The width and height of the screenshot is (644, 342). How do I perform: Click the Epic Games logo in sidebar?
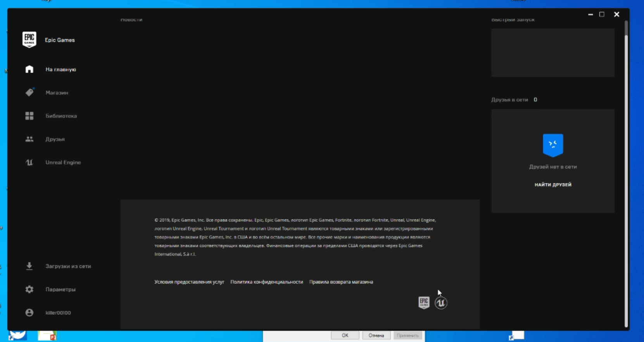click(x=29, y=40)
